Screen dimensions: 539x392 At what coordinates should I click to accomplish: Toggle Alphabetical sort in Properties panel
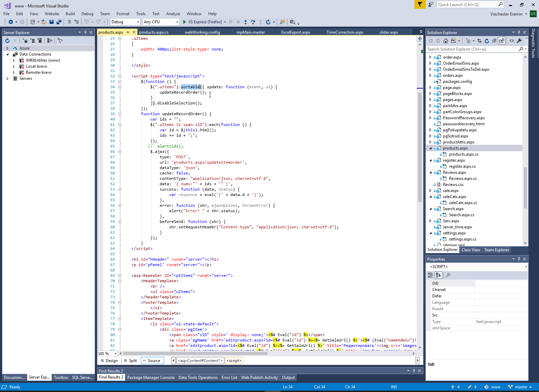pyautogui.click(x=438, y=275)
